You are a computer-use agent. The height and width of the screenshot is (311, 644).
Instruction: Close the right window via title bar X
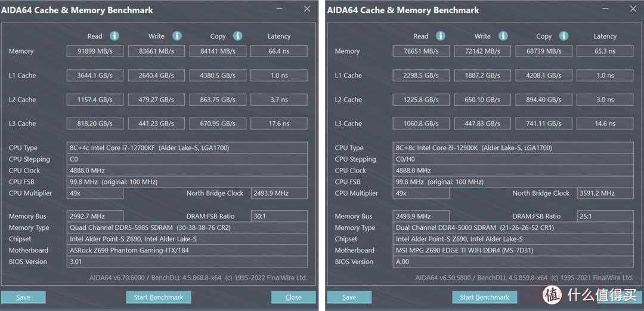tap(633, 8)
